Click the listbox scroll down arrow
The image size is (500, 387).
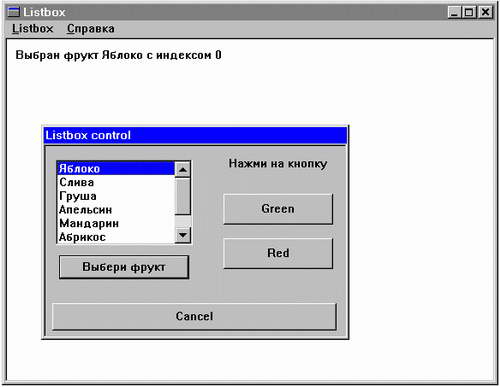pos(183,235)
